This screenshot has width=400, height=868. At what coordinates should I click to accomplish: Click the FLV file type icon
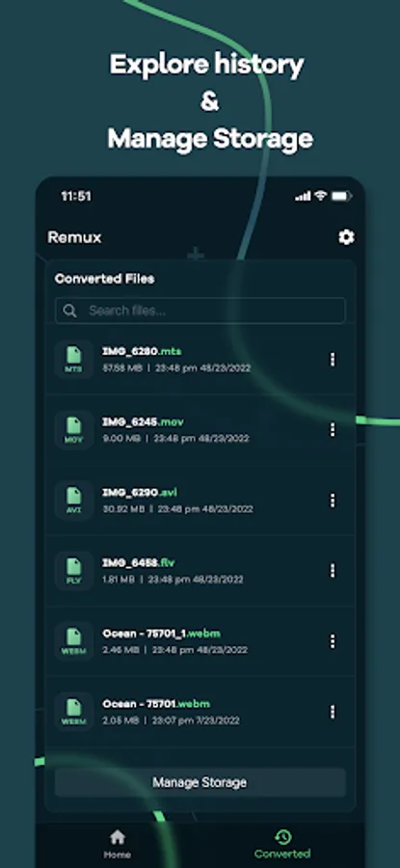[74, 571]
